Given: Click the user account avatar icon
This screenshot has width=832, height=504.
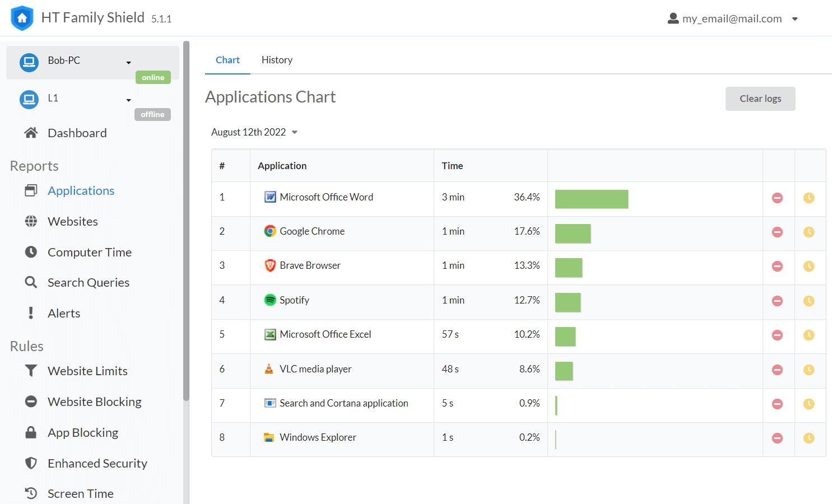Looking at the screenshot, I should 673,18.
